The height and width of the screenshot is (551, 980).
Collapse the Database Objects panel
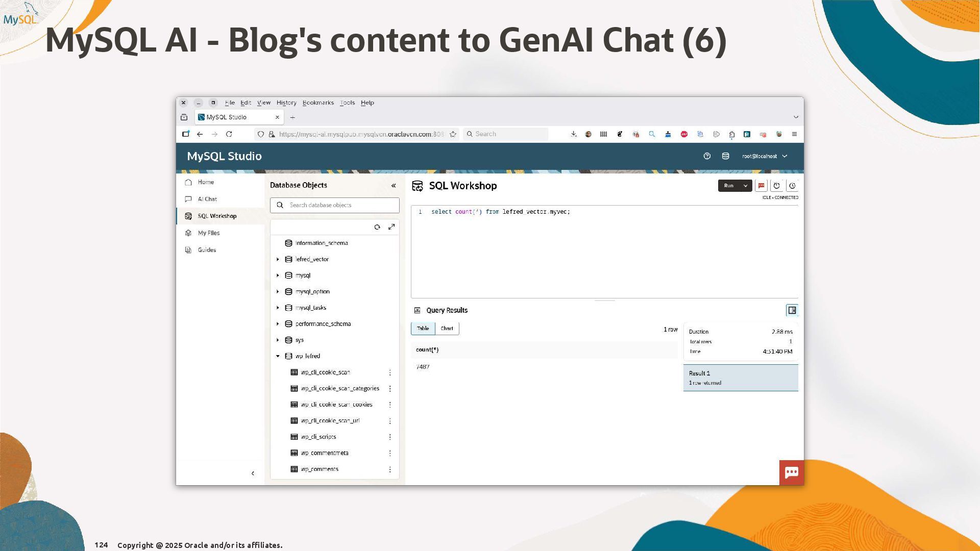click(394, 186)
